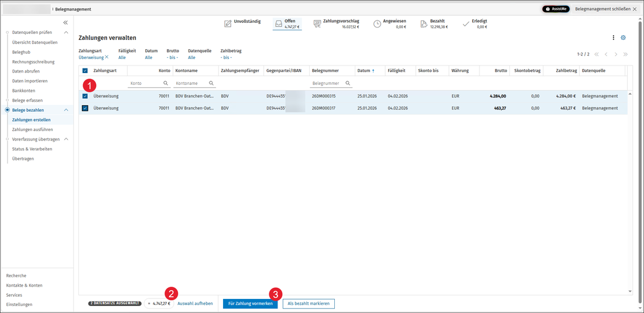Switch to the Erledigt status tab
This screenshot has height=313, width=644.
pyautogui.click(x=475, y=23)
